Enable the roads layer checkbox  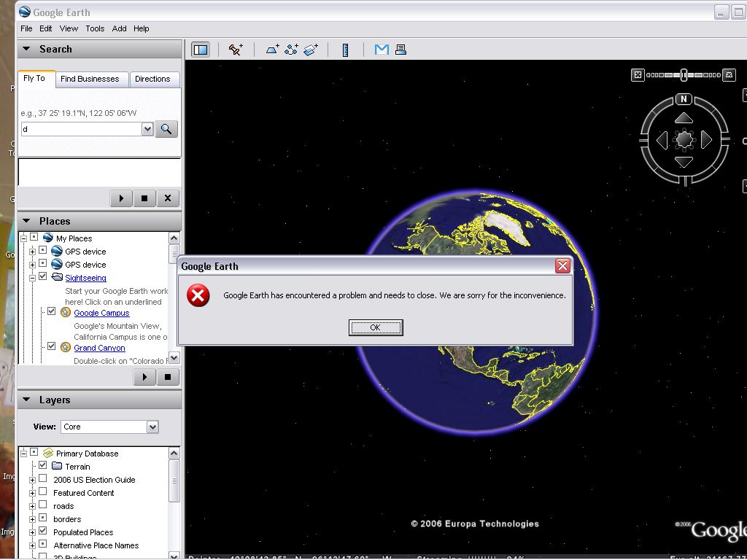point(43,505)
